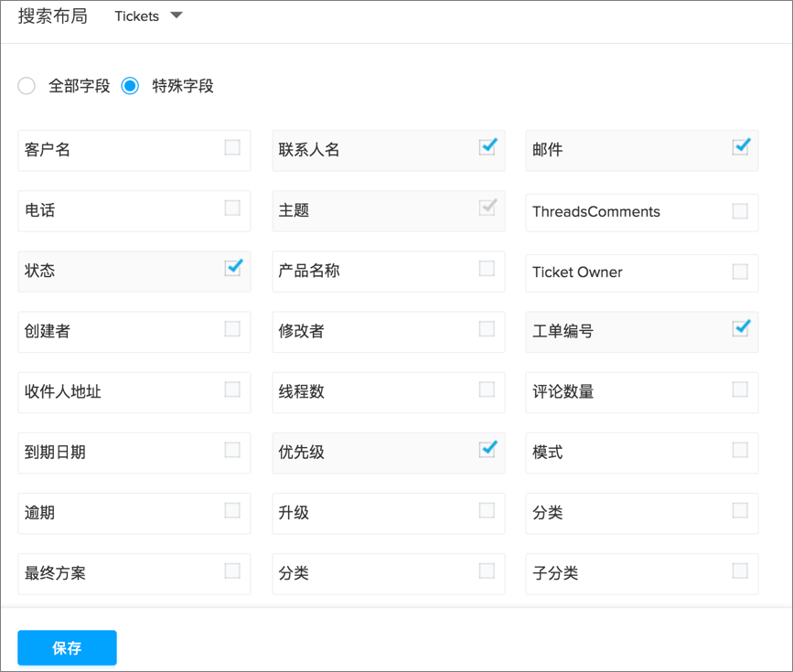Disable the 优先级 checkbox

pos(487,450)
